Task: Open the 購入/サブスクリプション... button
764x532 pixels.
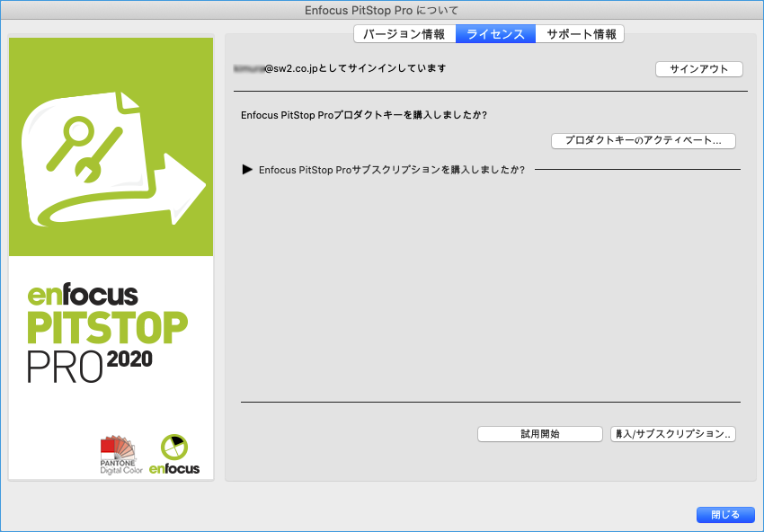Action: pyautogui.click(x=673, y=434)
